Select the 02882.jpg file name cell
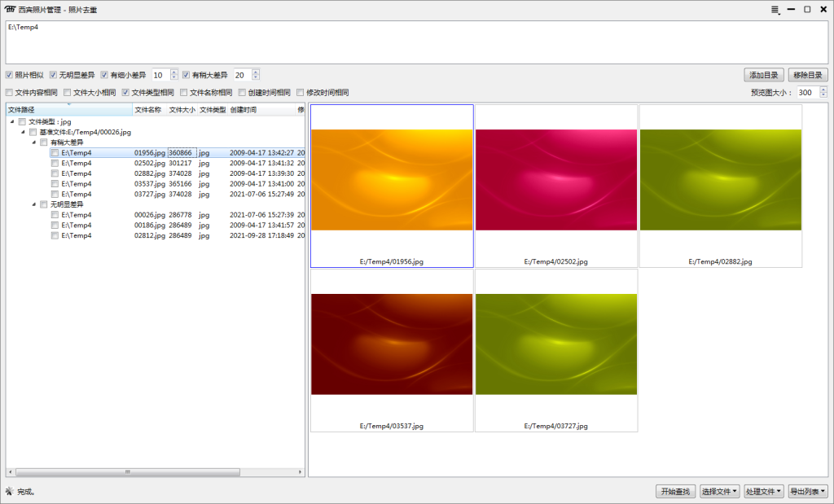Viewport: 834px width, 504px height. pos(150,173)
